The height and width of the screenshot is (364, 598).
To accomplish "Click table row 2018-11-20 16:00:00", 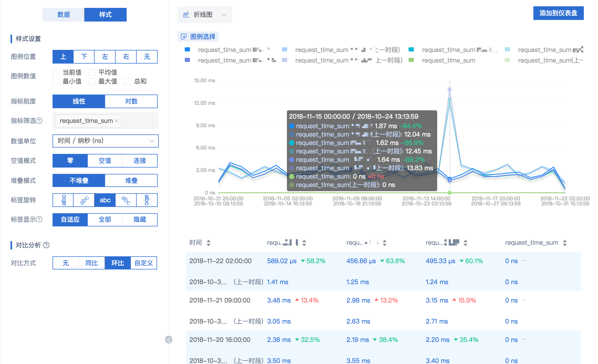I will 384,340.
